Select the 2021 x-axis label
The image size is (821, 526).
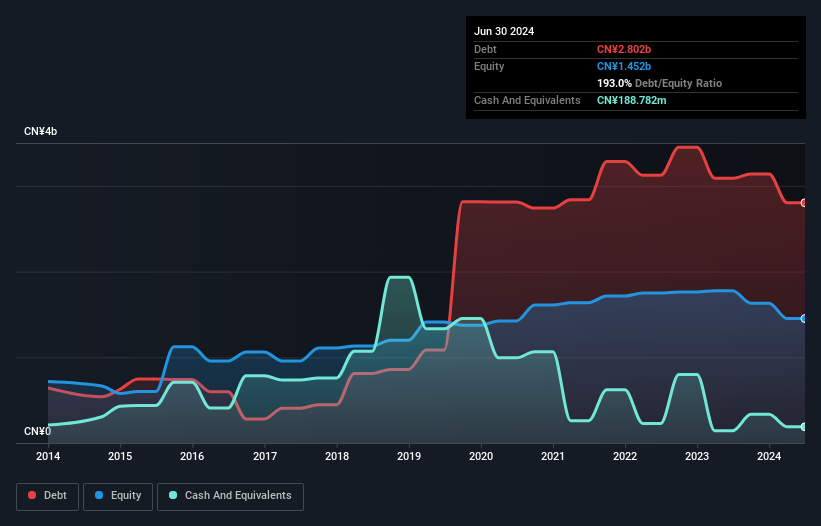(553, 456)
